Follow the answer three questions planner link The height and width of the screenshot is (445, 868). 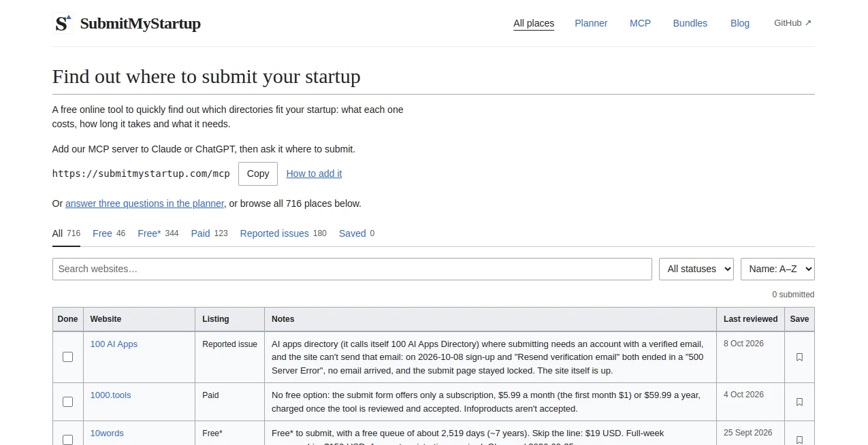pos(144,203)
